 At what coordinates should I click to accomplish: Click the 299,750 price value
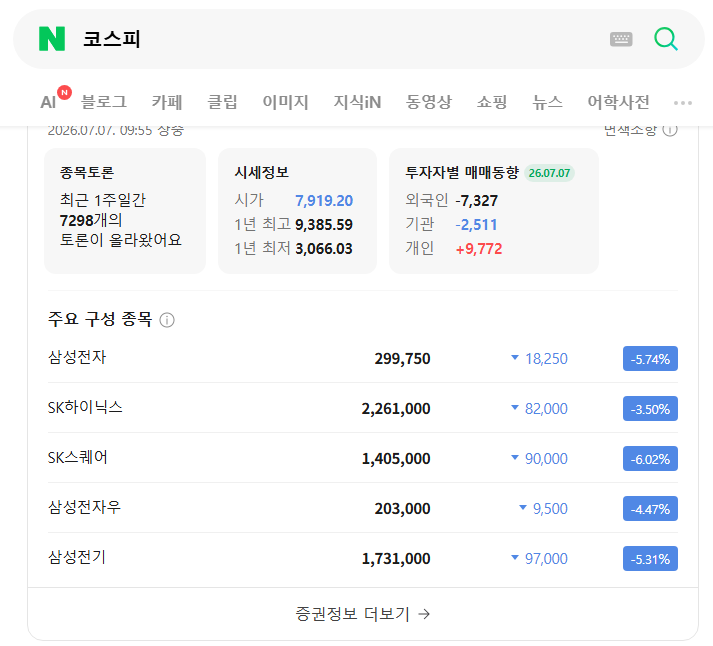[x=402, y=359]
